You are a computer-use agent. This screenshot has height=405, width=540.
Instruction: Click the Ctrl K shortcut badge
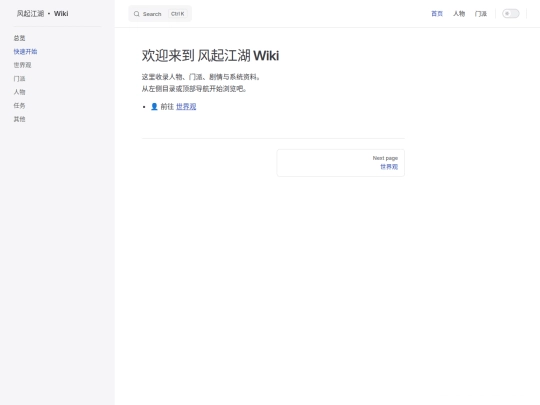[x=178, y=14]
